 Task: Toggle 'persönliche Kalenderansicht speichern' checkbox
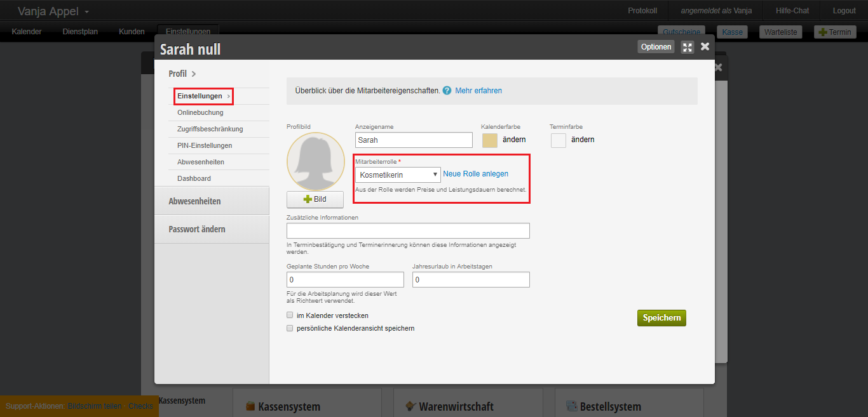tap(290, 328)
